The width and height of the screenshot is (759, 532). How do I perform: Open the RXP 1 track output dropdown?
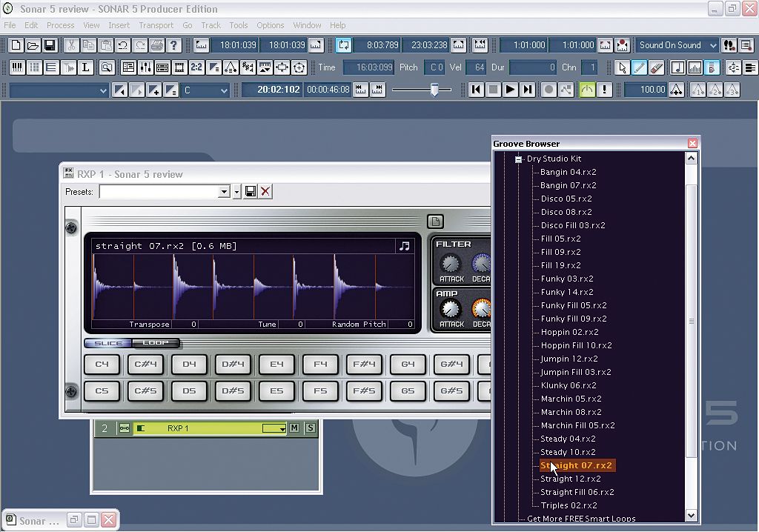click(x=274, y=428)
